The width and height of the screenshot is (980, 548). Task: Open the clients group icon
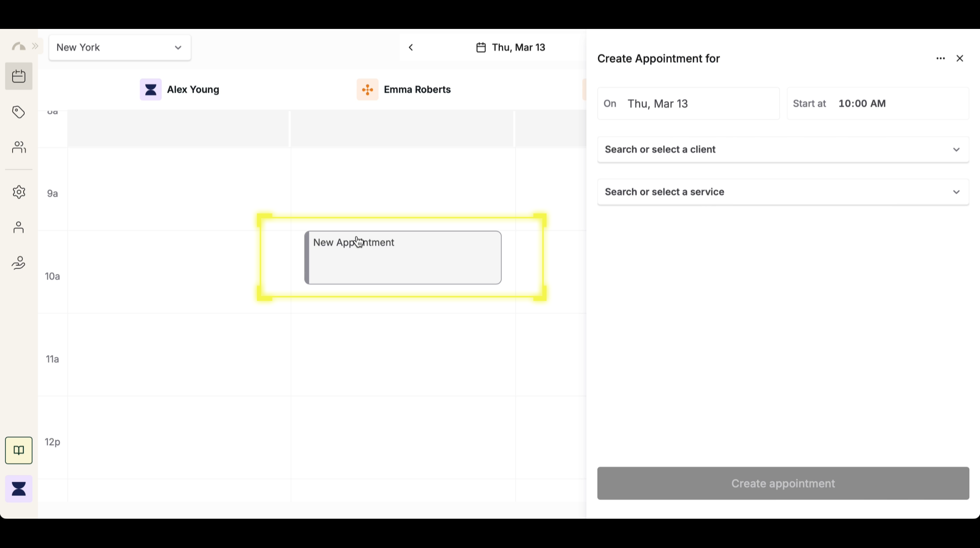19,147
